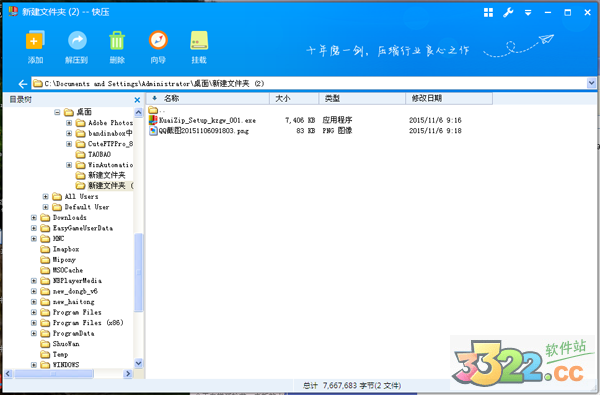Click the 7,406 KB size cell
Screen dimensions: 600x395
point(300,121)
